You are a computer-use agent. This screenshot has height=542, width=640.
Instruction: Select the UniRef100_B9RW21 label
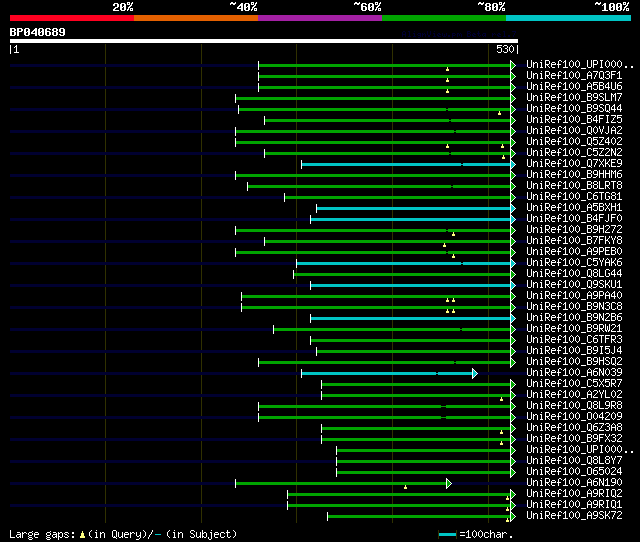[574, 329]
